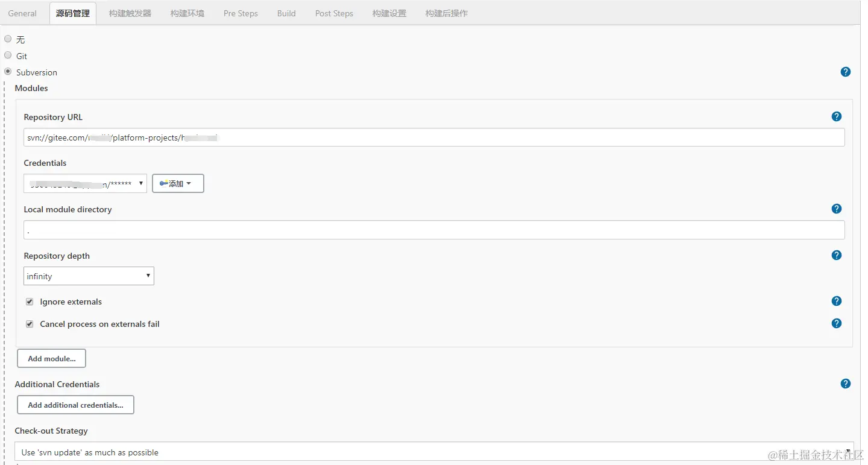Image resolution: width=868 pixels, height=465 pixels.
Task: Switch to the 构建环境 tab
Action: pos(187,13)
